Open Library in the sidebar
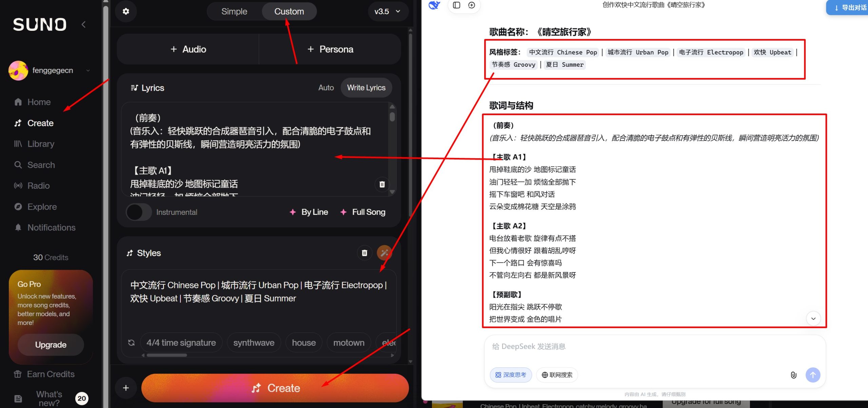 coord(34,144)
